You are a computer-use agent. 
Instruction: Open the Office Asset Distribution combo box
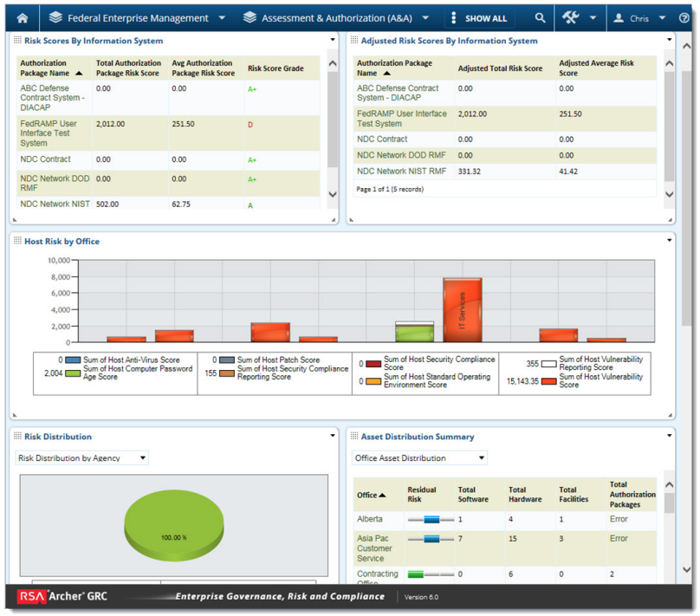[x=419, y=458]
